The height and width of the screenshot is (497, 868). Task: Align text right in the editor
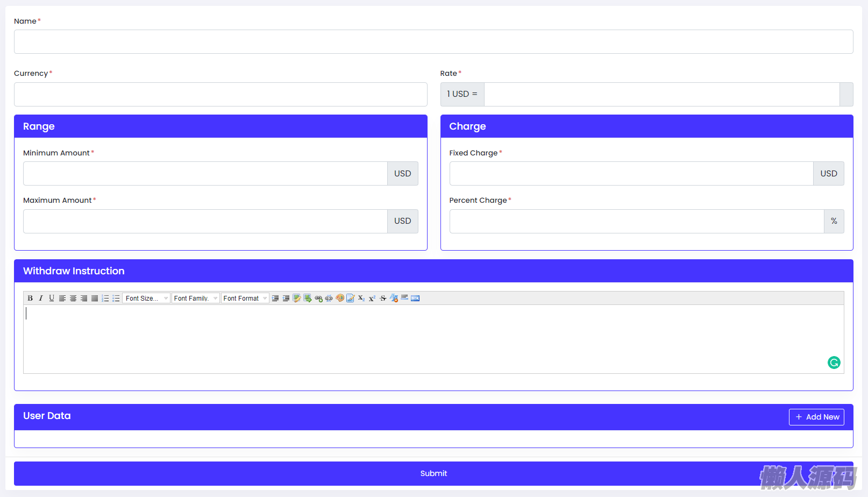84,298
